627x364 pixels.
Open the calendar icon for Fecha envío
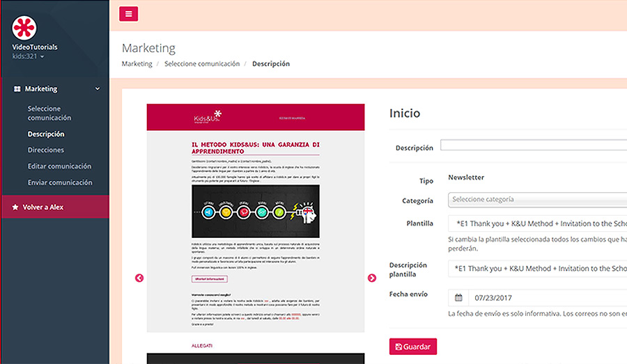(x=458, y=298)
